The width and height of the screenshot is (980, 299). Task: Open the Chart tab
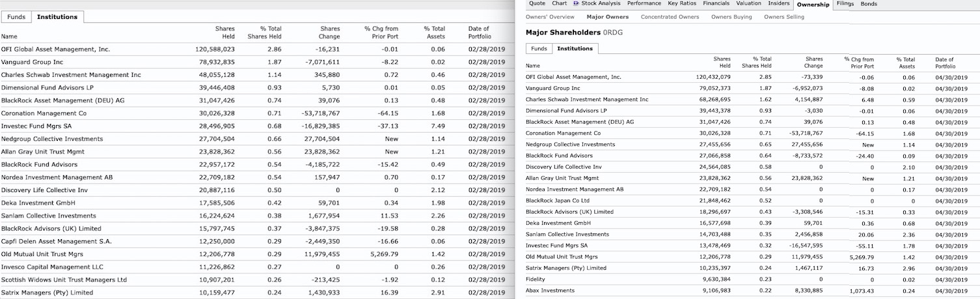pyautogui.click(x=560, y=3)
